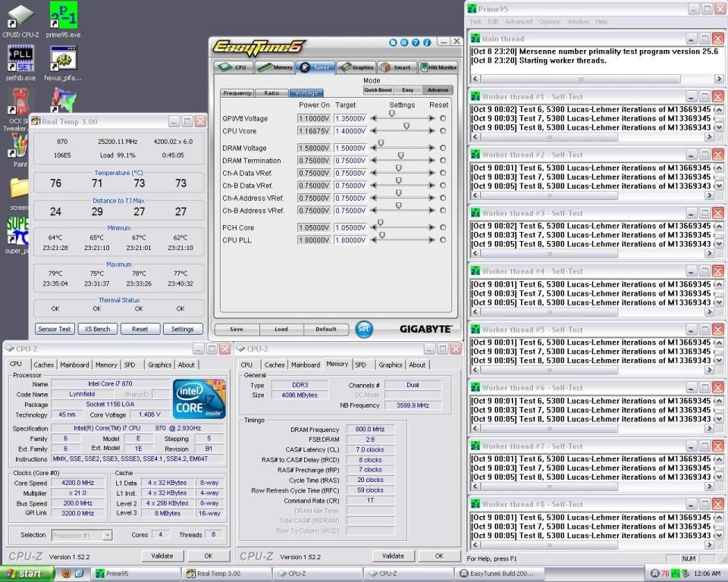Select the Reset radio for Ch-A Data VRef

443,173
